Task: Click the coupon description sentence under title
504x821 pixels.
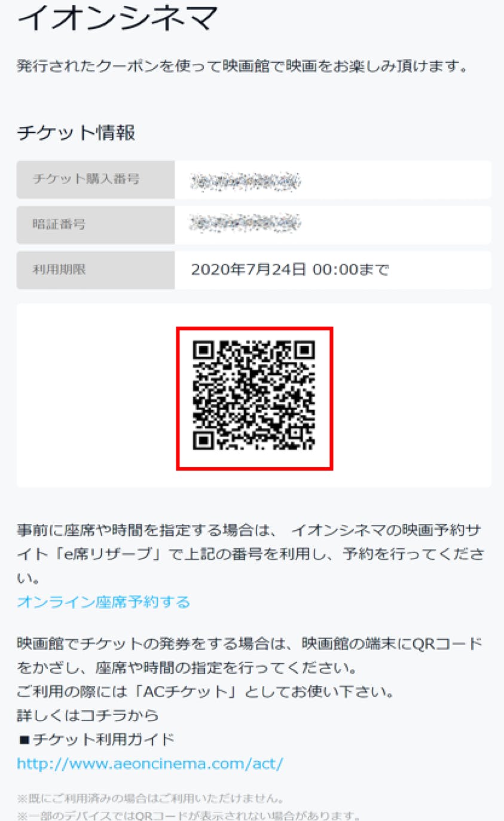Action: point(242,66)
